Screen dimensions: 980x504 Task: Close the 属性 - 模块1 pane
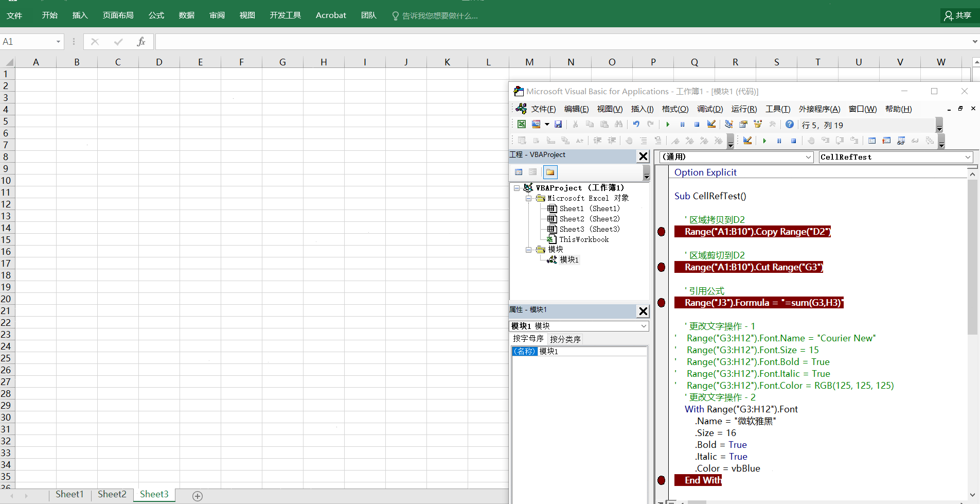click(643, 311)
